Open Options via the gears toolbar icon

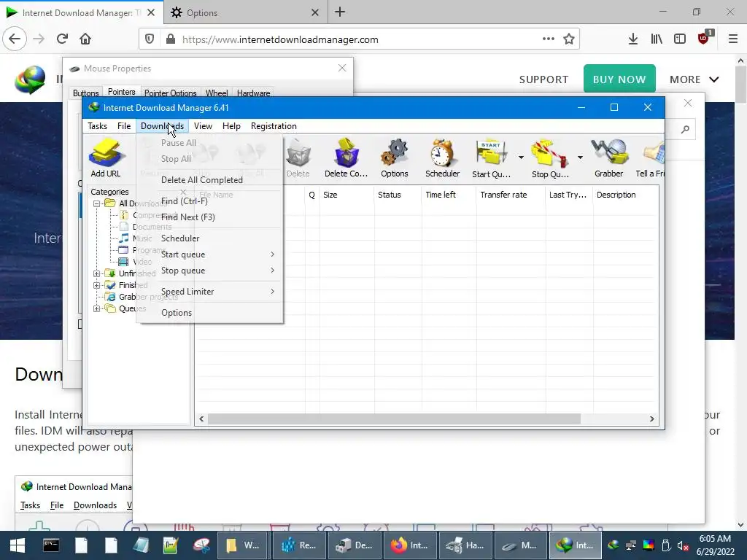394,158
